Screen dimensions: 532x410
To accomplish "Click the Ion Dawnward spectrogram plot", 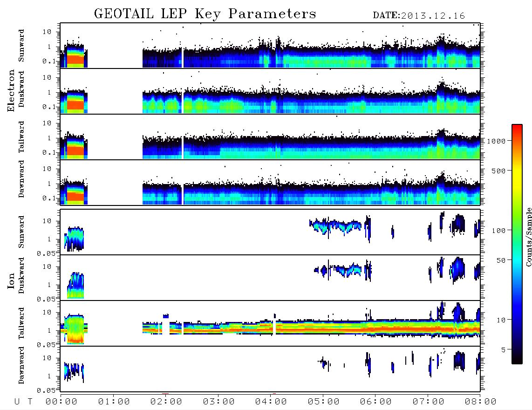I will tap(270, 369).
